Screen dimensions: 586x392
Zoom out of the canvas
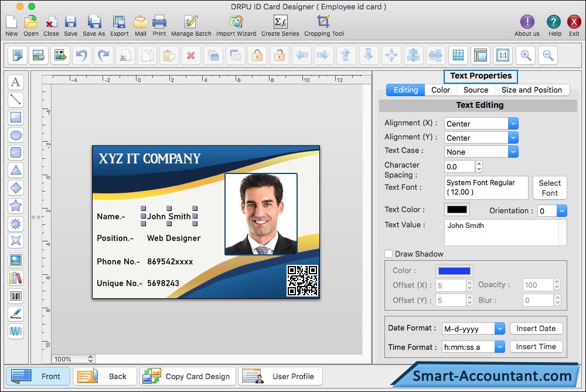point(548,55)
